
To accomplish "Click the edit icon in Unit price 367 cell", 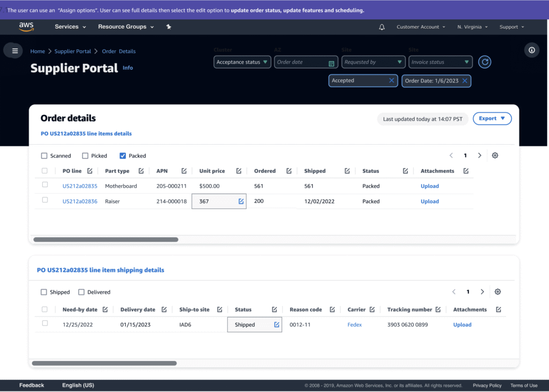I will click(241, 201).
